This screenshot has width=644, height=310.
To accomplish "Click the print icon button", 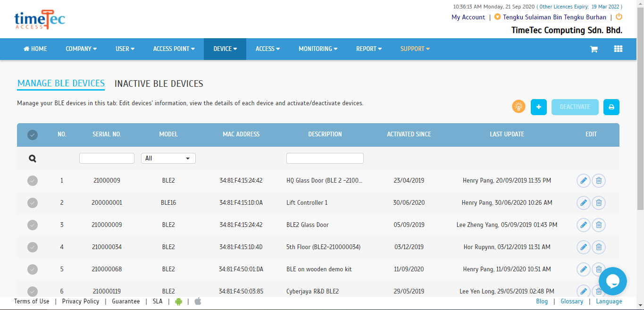I will point(611,107).
